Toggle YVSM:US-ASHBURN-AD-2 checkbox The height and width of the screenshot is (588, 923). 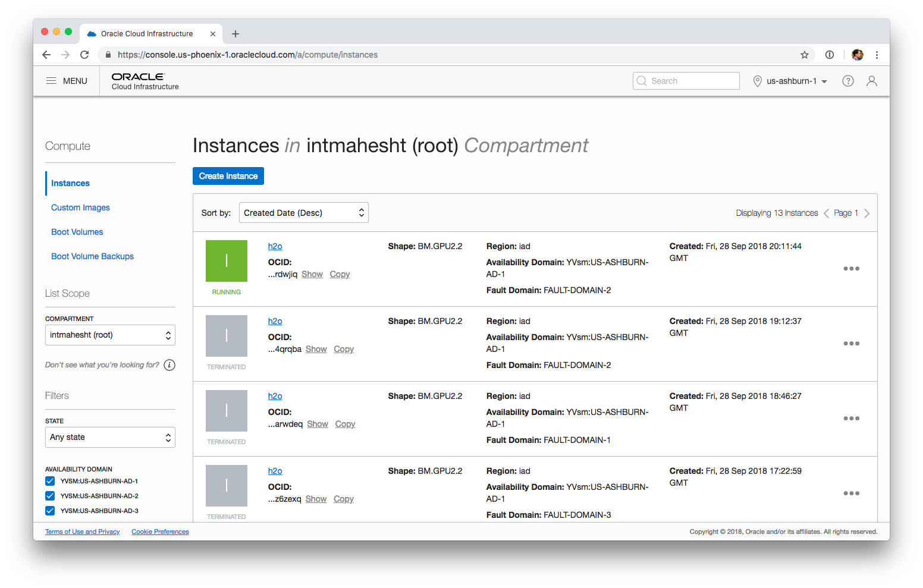click(50, 496)
